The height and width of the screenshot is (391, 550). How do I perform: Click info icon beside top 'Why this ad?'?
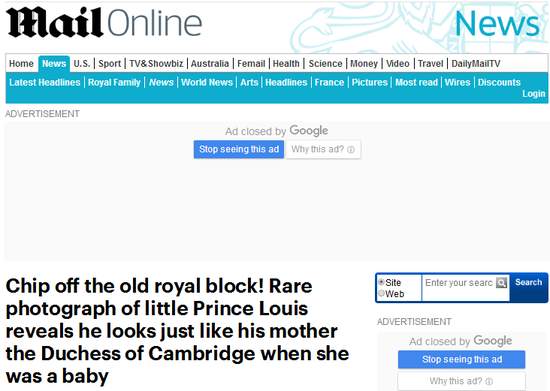351,150
